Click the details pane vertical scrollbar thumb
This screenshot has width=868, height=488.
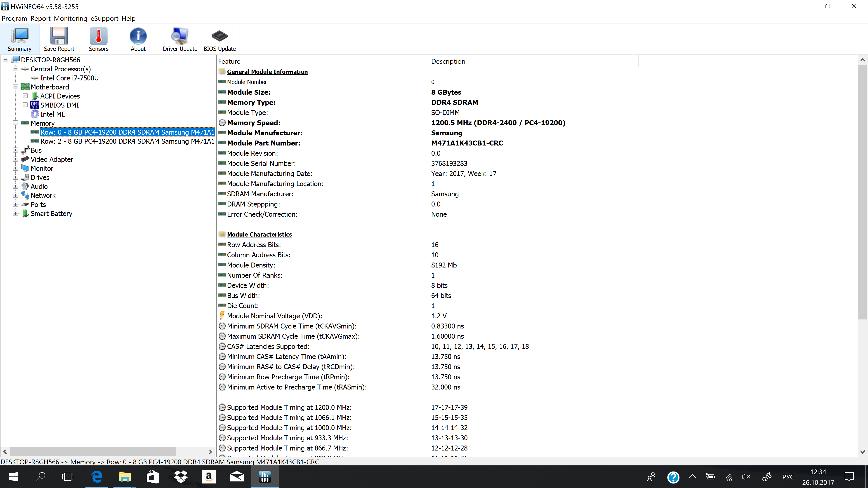tap(862, 192)
